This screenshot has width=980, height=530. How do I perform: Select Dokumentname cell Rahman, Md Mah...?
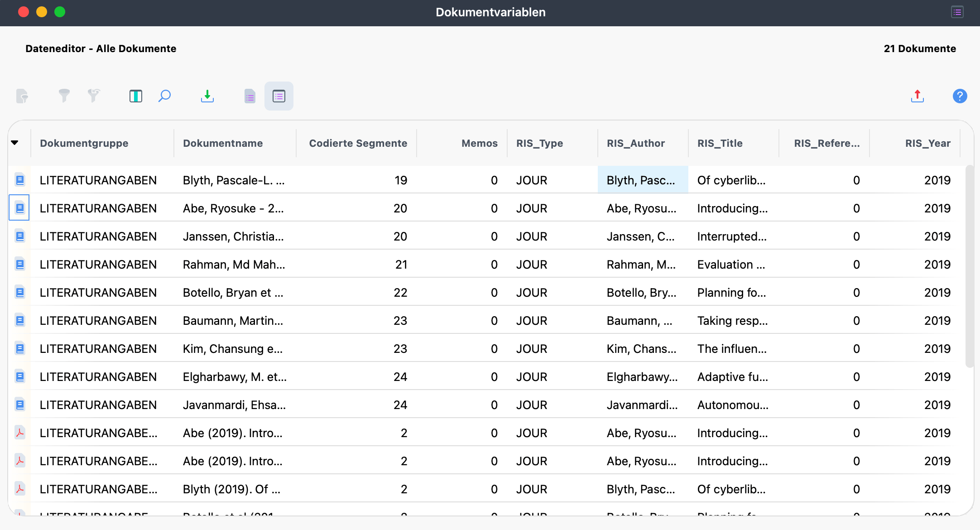coord(235,264)
